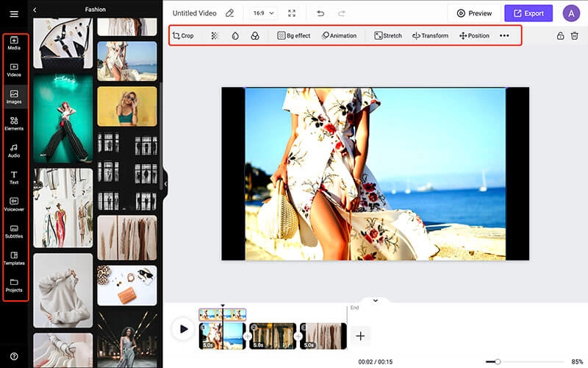This screenshot has width=588, height=368.
Task: Open the blur droplet tool
Action: pos(235,35)
